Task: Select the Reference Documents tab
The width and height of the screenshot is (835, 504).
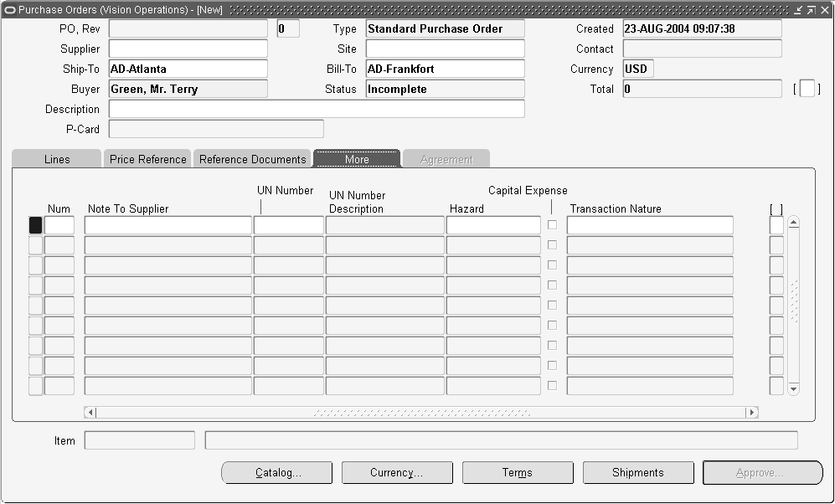Action: click(x=252, y=159)
